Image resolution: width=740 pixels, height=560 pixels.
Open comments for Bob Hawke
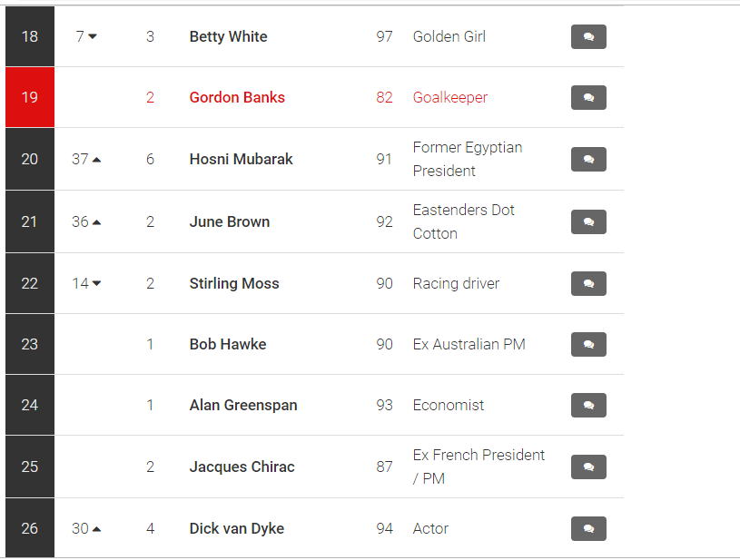point(588,344)
